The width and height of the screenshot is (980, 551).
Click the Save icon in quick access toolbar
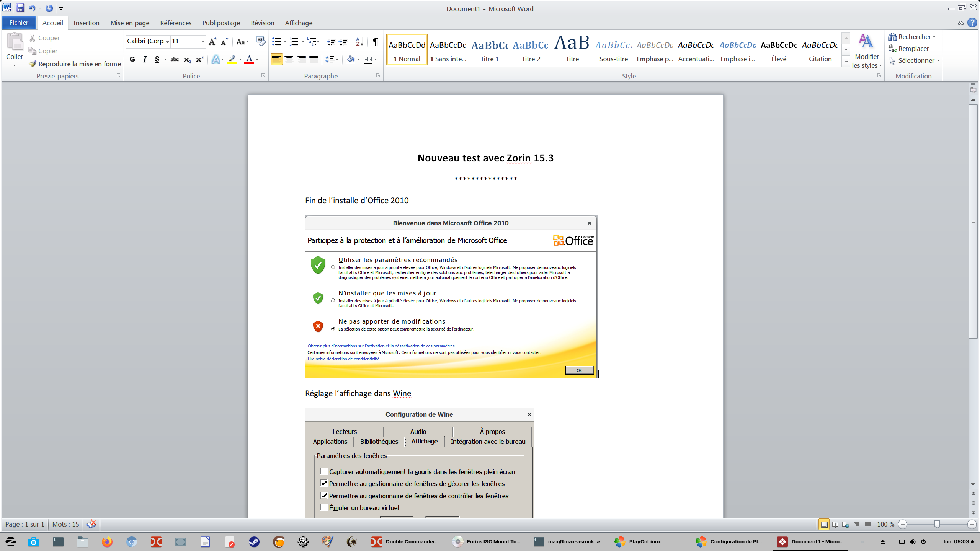20,8
